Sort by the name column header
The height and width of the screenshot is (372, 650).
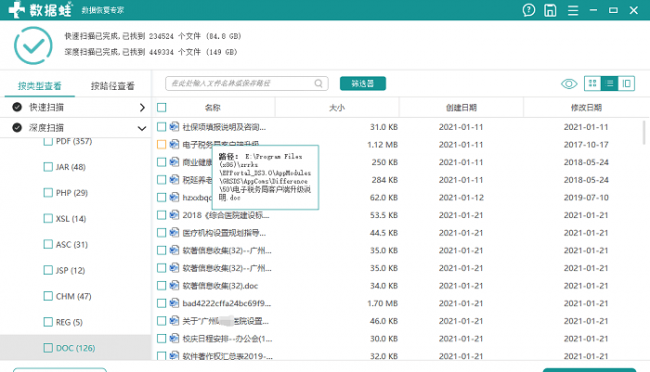click(x=213, y=107)
